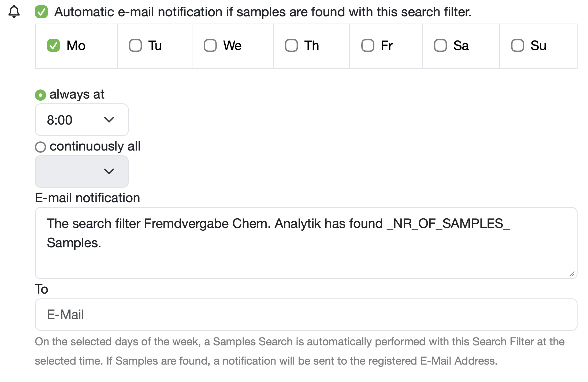The height and width of the screenshot is (382, 588).
Task: Click the chevron arrow beside 8:00
Action: coord(109,120)
